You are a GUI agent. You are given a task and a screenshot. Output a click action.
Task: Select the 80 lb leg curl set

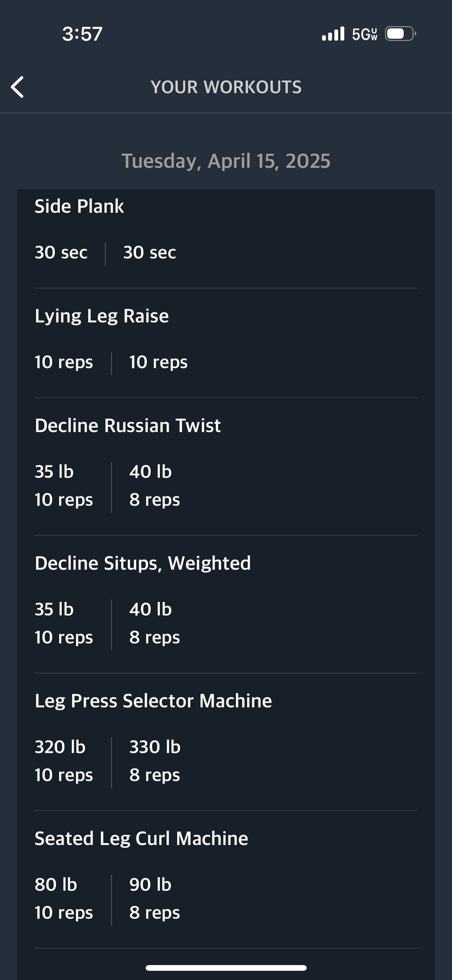[x=64, y=899]
